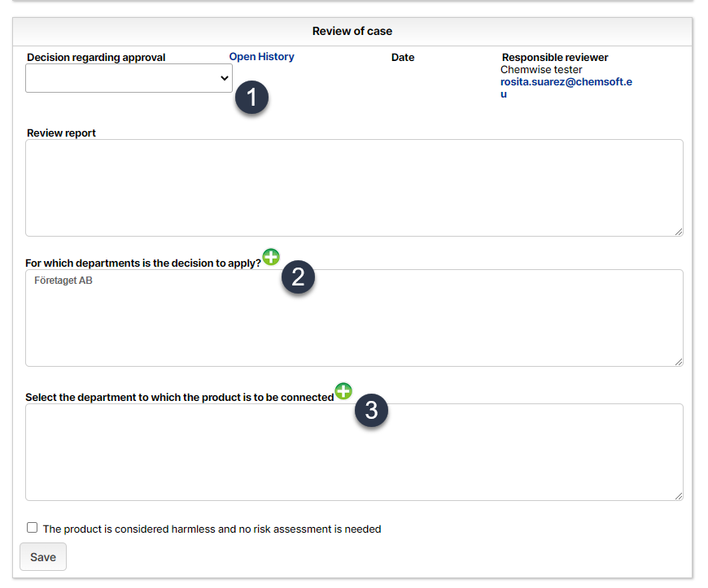Viewport: 708px width, 588px height.
Task: Click inside the decision departments text box
Action: point(354,318)
